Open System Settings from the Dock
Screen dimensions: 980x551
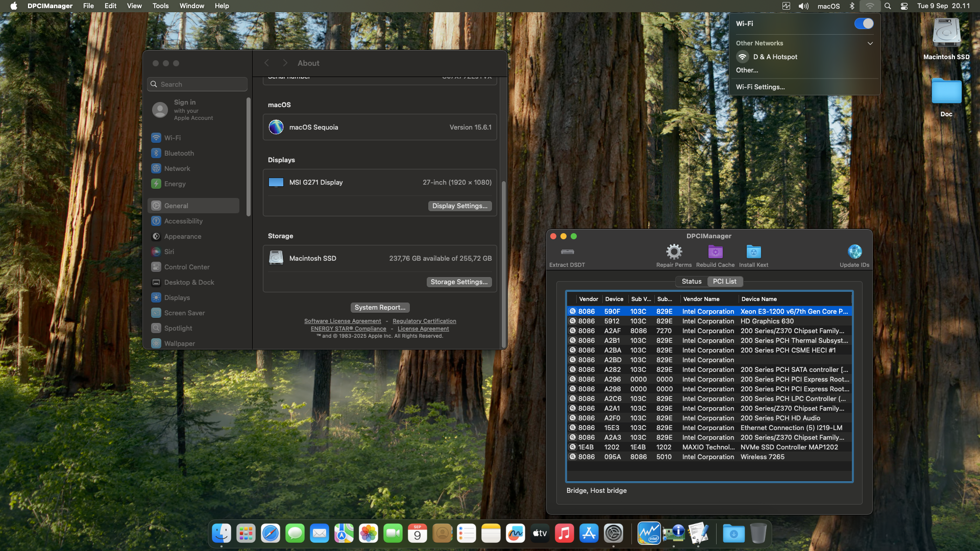614,534
